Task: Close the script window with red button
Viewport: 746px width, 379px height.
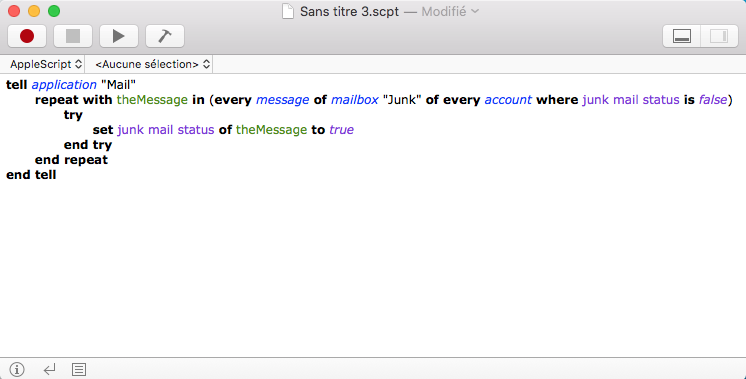Action: 14,11
